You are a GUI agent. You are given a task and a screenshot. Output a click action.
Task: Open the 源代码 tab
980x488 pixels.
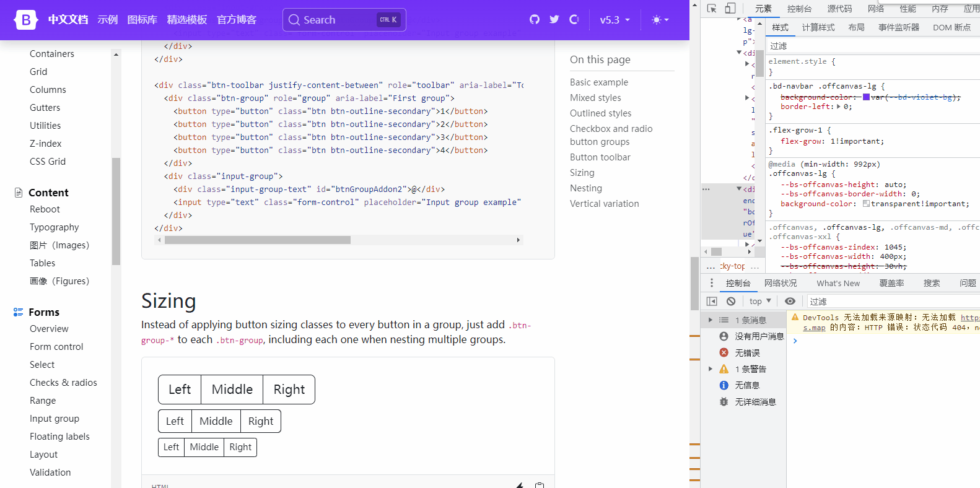coord(839,9)
